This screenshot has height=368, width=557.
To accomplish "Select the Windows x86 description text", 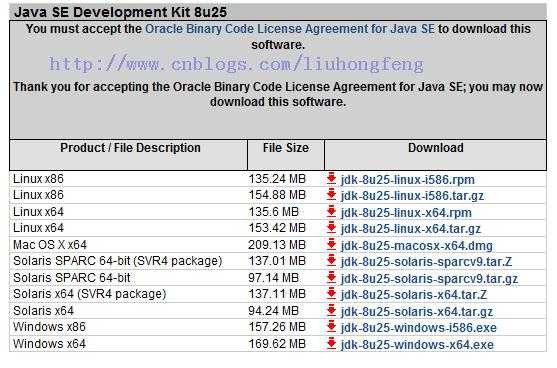I will point(49,327).
